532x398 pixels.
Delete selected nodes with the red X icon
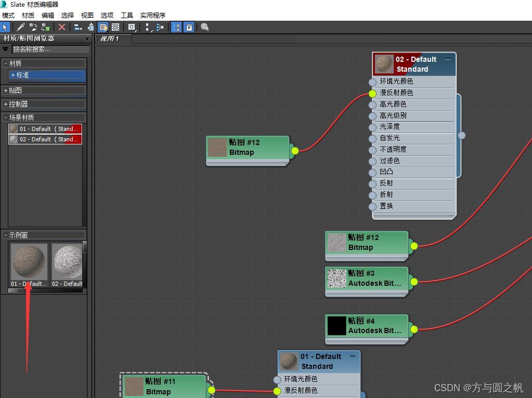pos(62,27)
